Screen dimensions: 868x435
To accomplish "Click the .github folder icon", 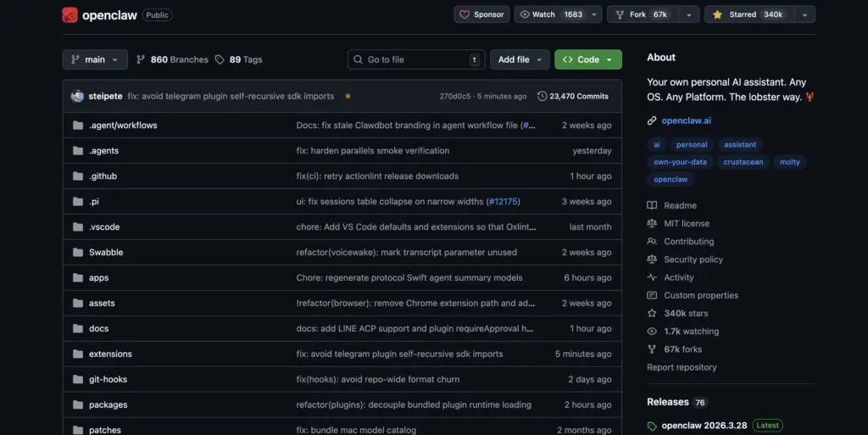I will point(78,176).
